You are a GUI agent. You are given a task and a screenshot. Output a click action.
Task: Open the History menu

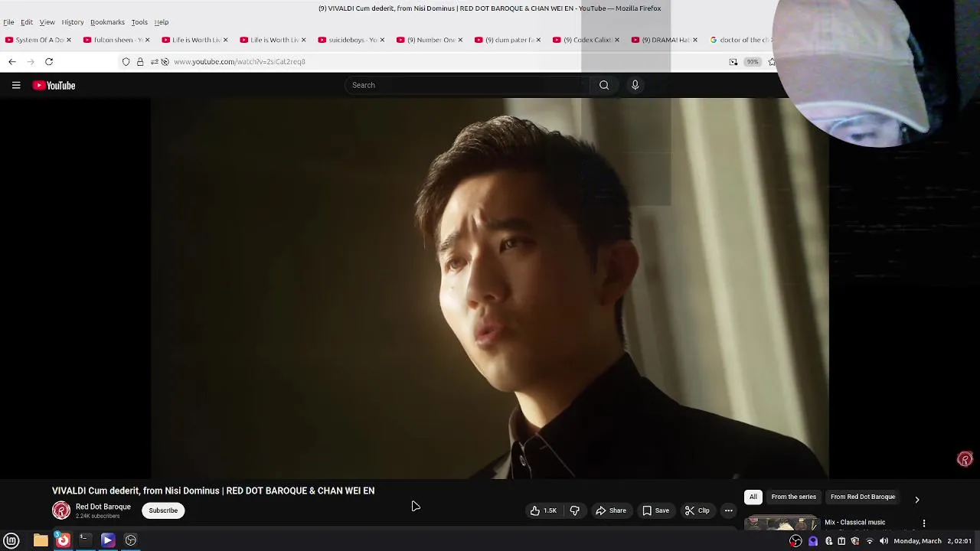[73, 22]
